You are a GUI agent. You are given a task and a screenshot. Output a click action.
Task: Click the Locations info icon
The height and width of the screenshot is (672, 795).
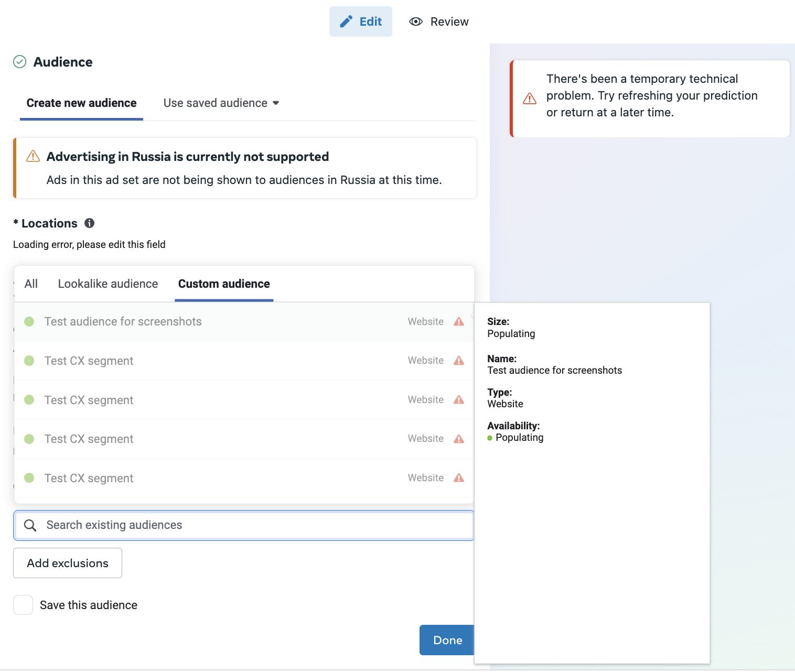click(x=90, y=223)
